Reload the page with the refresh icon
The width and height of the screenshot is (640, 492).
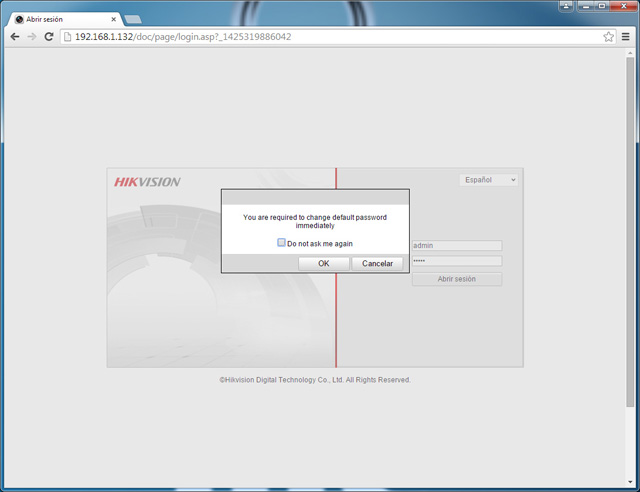[x=49, y=37]
